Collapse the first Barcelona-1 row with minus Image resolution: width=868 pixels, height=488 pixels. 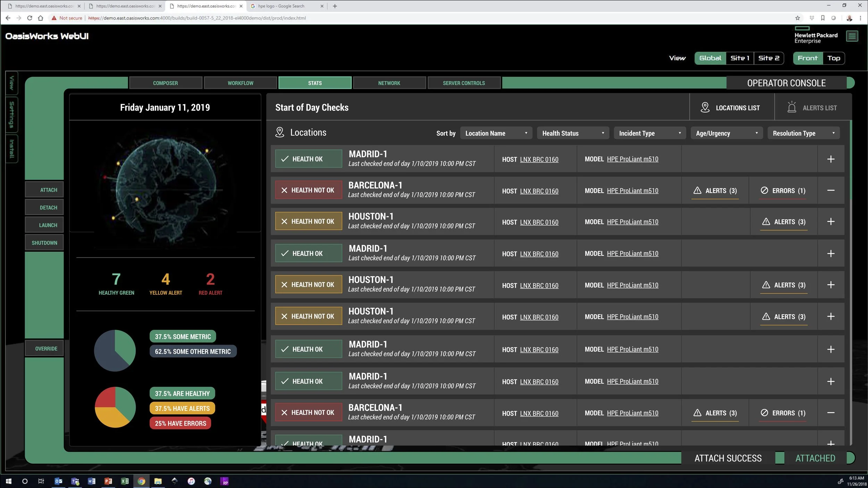coord(831,190)
